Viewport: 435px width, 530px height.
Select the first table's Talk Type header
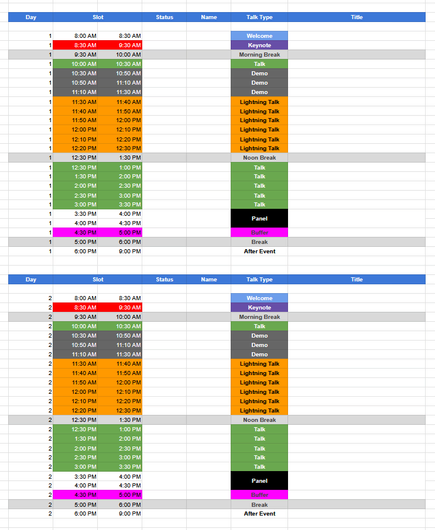[x=259, y=17]
